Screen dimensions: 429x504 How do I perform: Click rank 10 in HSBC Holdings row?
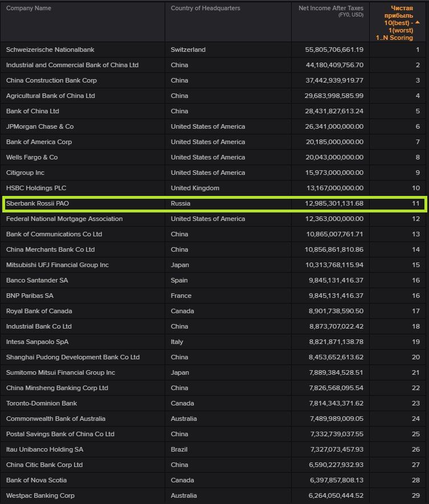point(416,188)
